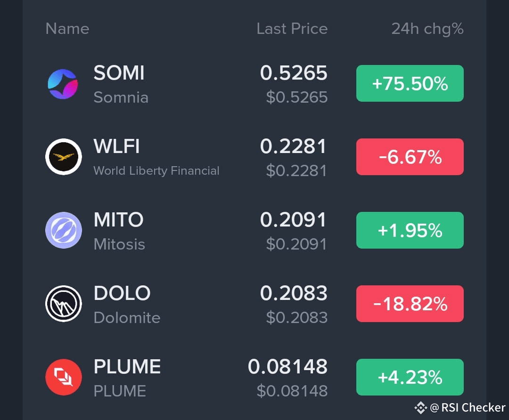Sort by the 24h chg% column header
509x420 pixels.
427,29
